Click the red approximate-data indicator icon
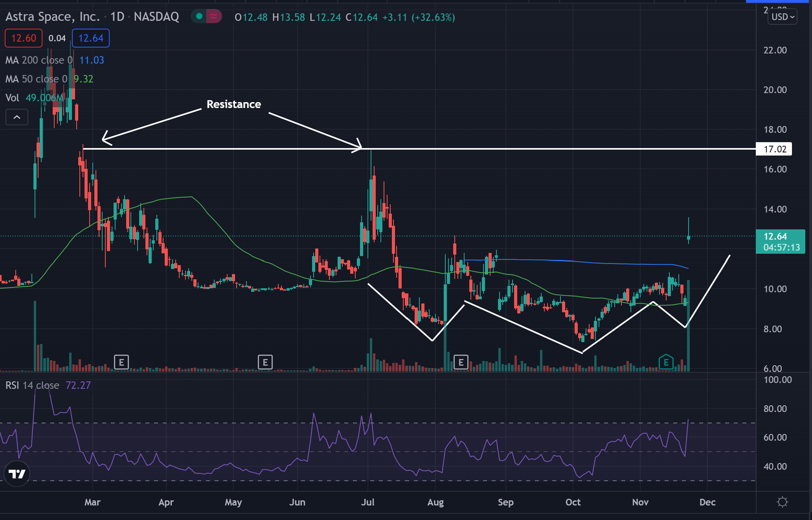Image resolution: width=812 pixels, height=520 pixels. (213, 16)
